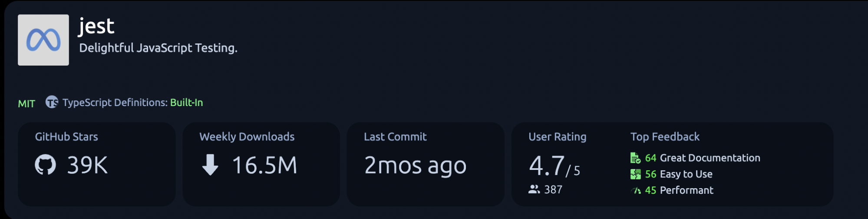The image size is (868, 219).
Task: Select the Performant feedback label
Action: coord(686,190)
